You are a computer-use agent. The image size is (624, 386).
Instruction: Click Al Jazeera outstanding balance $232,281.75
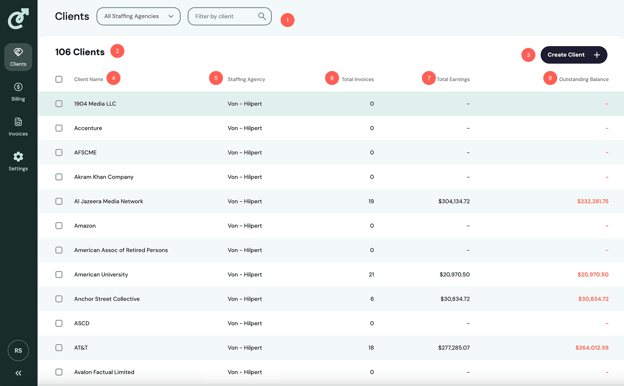click(x=593, y=201)
